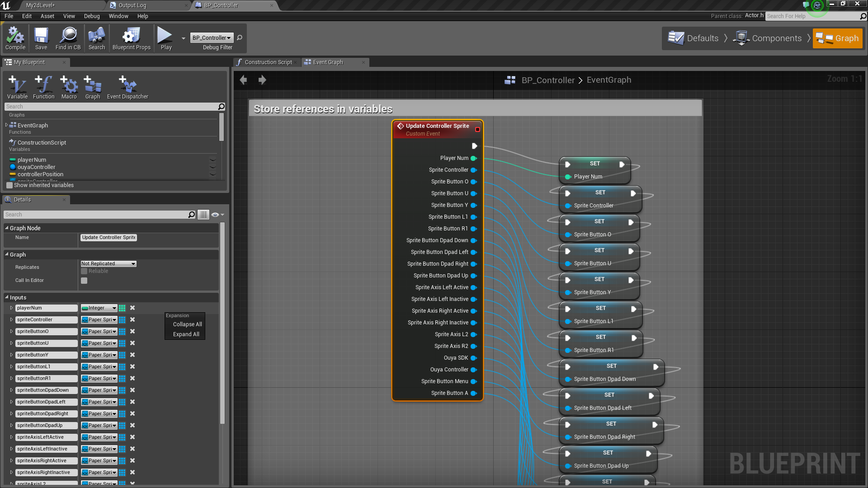Open the playerNum Integer type dropdown

[x=99, y=308]
